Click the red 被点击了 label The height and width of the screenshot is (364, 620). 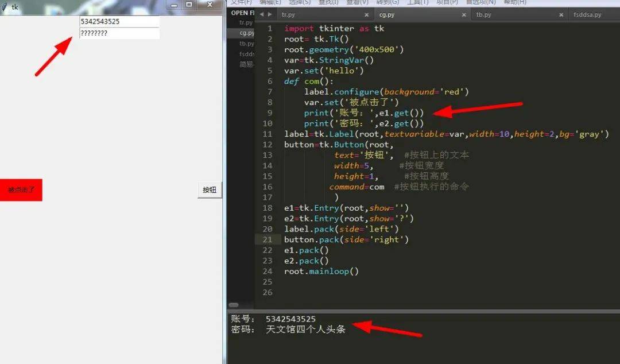(21, 190)
